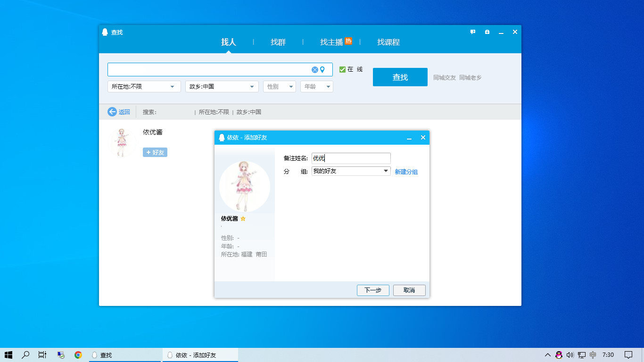644x362 pixels.
Task: Click the blue back-arrow icon beside 返回
Action: 112,112
